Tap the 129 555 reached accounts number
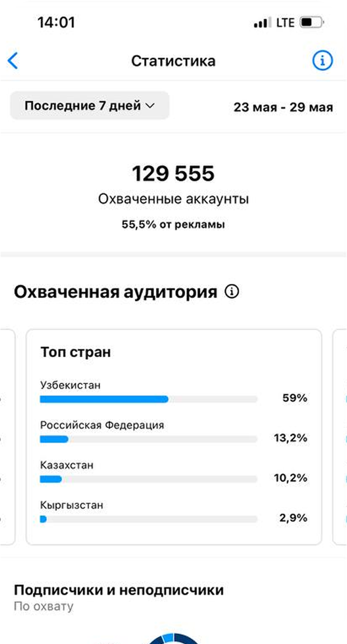The width and height of the screenshot is (347, 644). click(173, 174)
